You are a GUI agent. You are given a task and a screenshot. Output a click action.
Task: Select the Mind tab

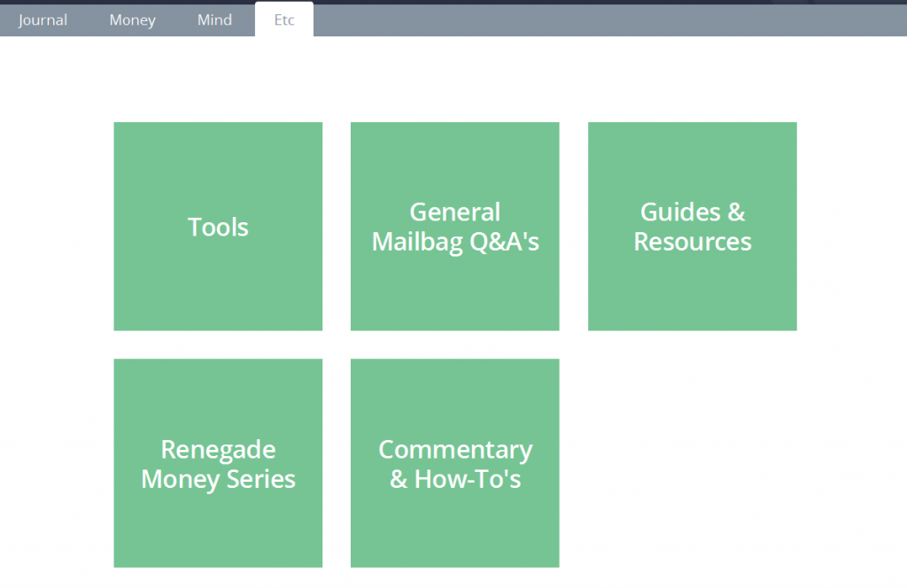pyautogui.click(x=214, y=20)
